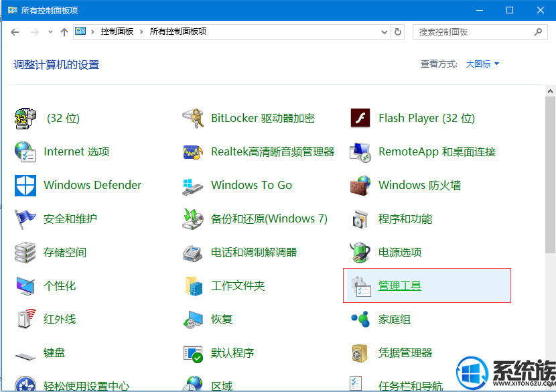Open the Windows Defender shield icon
This screenshot has height=392, width=556.
[25, 185]
